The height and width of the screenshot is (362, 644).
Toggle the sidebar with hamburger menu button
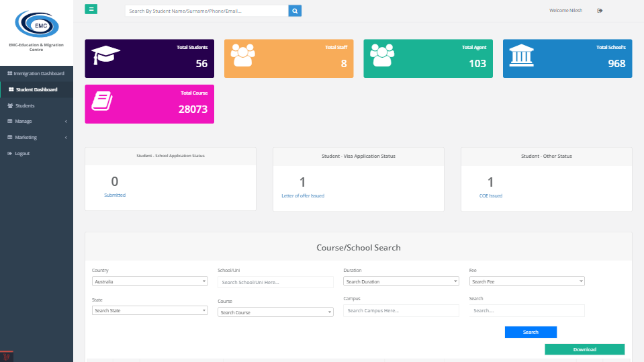click(x=91, y=9)
